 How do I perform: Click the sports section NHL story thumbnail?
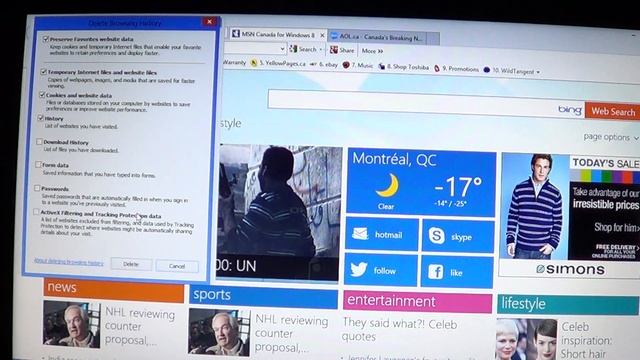point(219,332)
